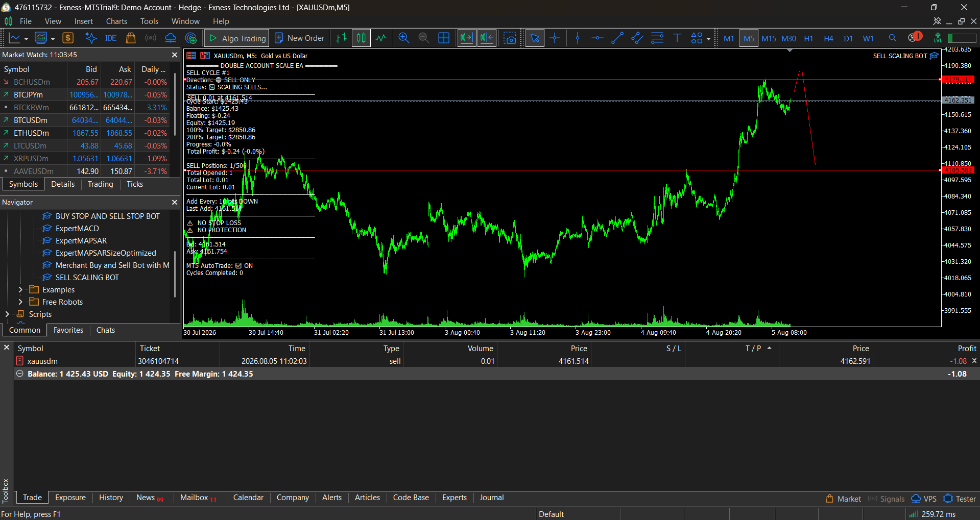Open account notifications icon with red badge
The image size is (980, 520).
pos(914,37)
